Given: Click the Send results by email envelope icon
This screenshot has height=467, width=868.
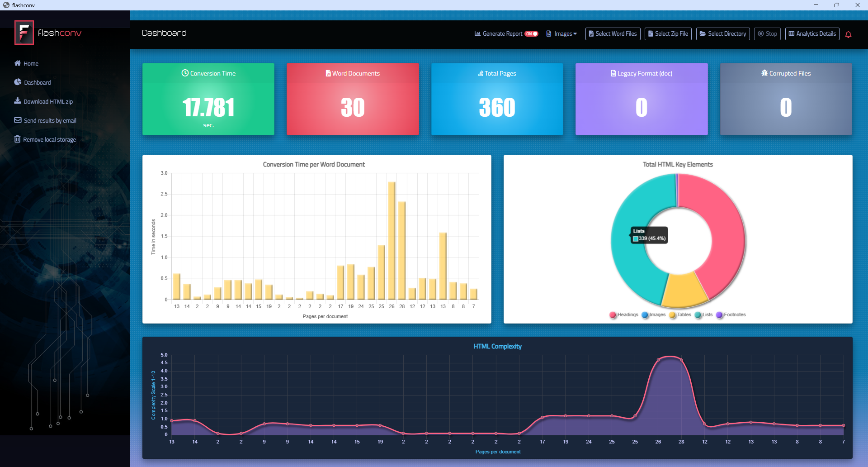Looking at the screenshot, I should click(x=18, y=120).
